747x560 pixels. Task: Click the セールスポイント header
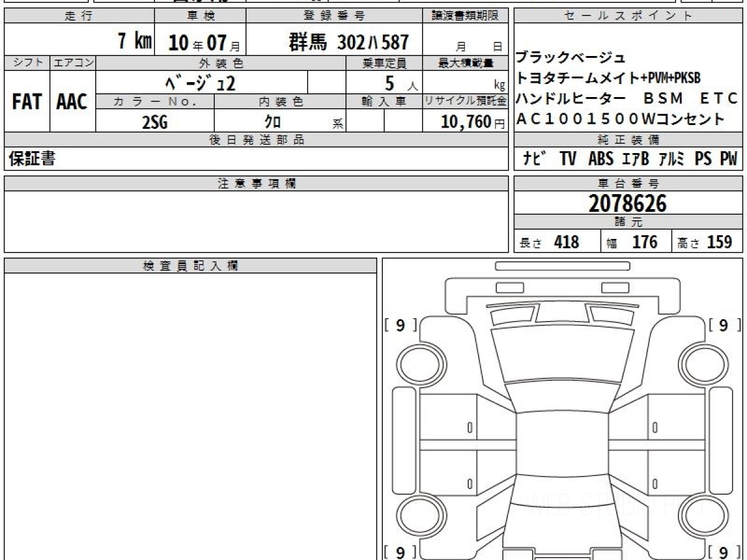628,17
